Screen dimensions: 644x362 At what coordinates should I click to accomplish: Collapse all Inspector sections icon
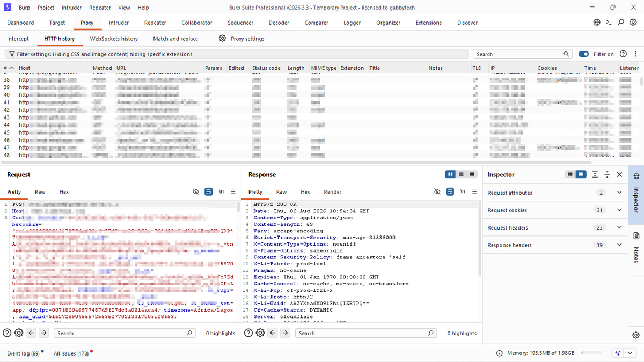607,174
